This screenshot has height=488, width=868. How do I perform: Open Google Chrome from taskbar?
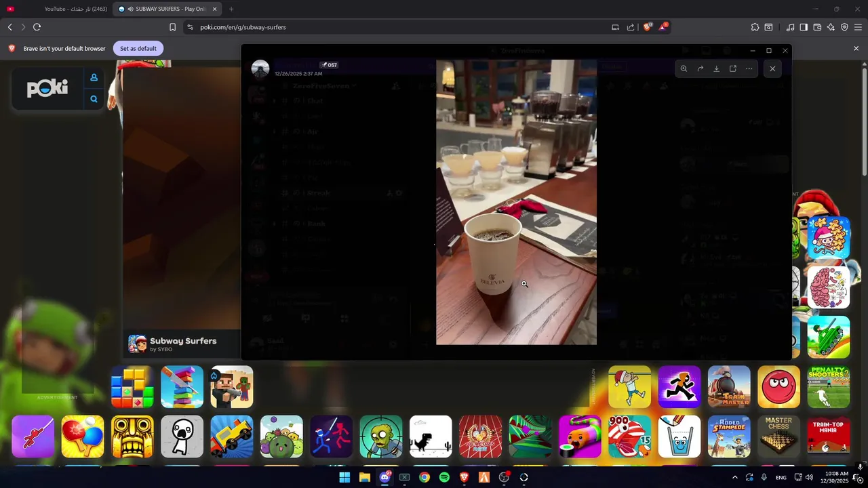(425, 477)
